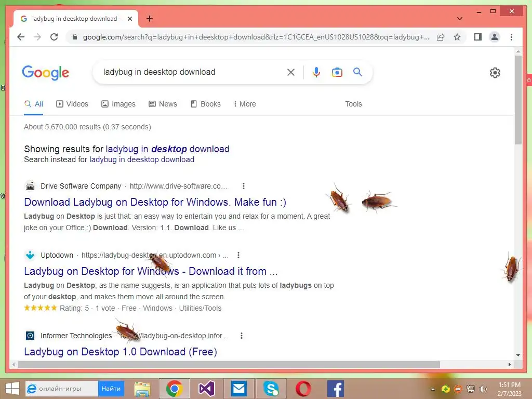
Task: Search by image with the camera icon
Action: pyautogui.click(x=337, y=72)
